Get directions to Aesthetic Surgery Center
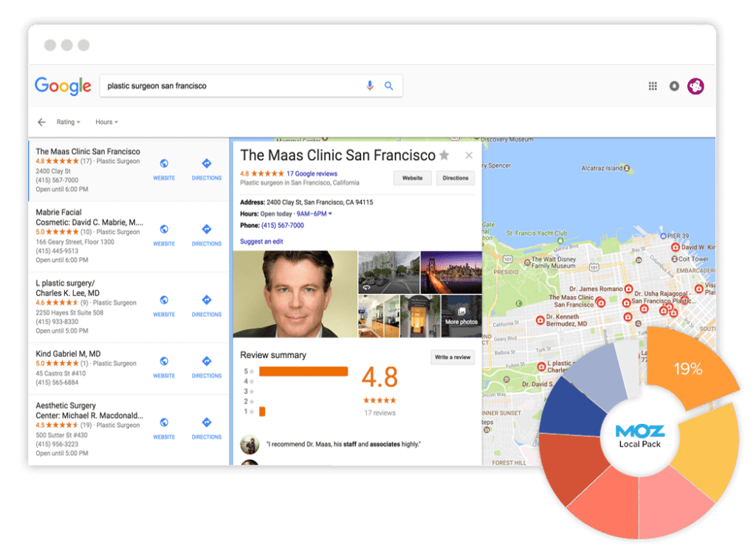This screenshot has height=556, width=756. coord(207,428)
